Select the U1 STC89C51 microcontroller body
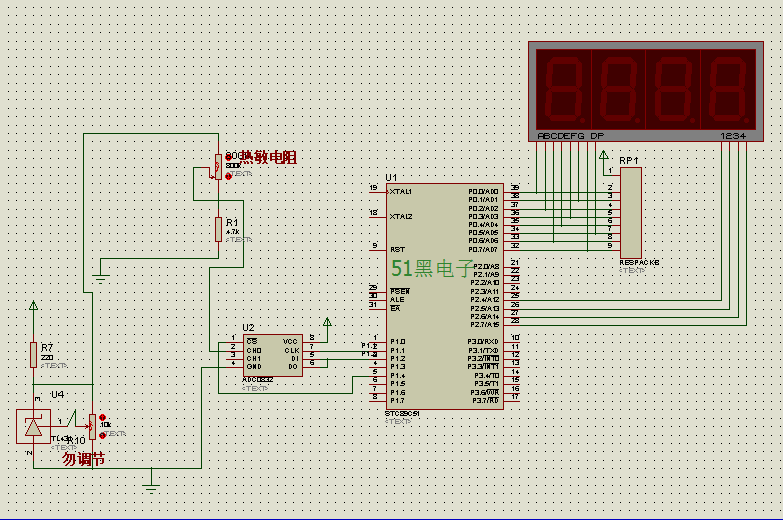783x520 pixels. point(444,296)
